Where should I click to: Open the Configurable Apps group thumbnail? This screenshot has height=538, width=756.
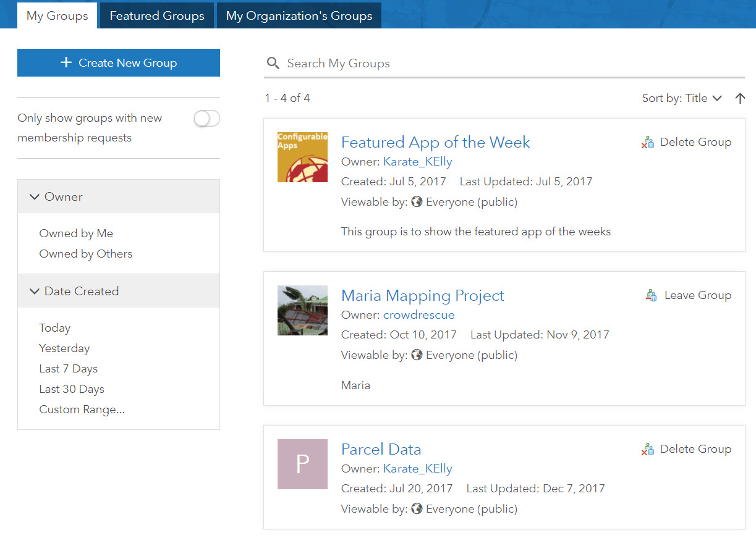tap(302, 157)
